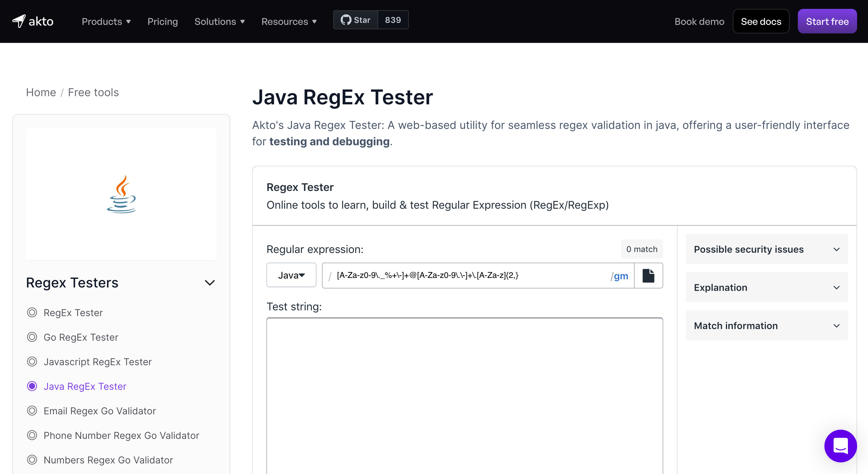The width and height of the screenshot is (868, 474).
Task: Open the Pricing page
Action: click(x=162, y=21)
